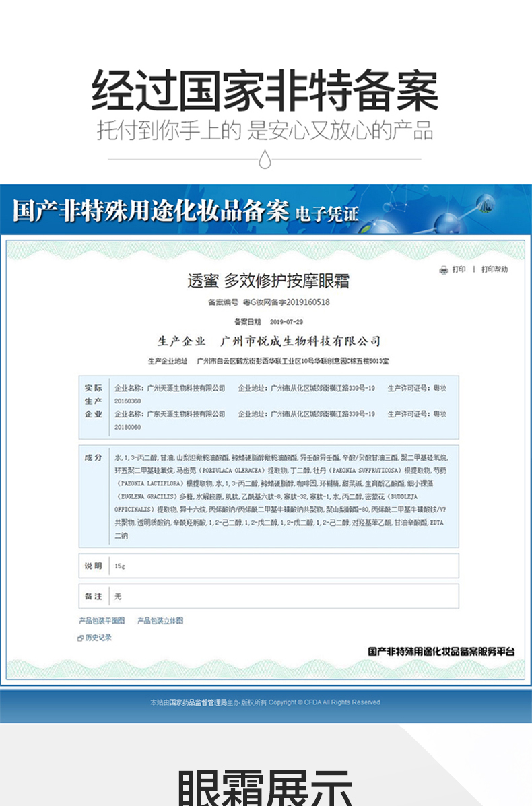The height and width of the screenshot is (806, 532).
Task: Click license number 20180060
Action: coord(127,427)
